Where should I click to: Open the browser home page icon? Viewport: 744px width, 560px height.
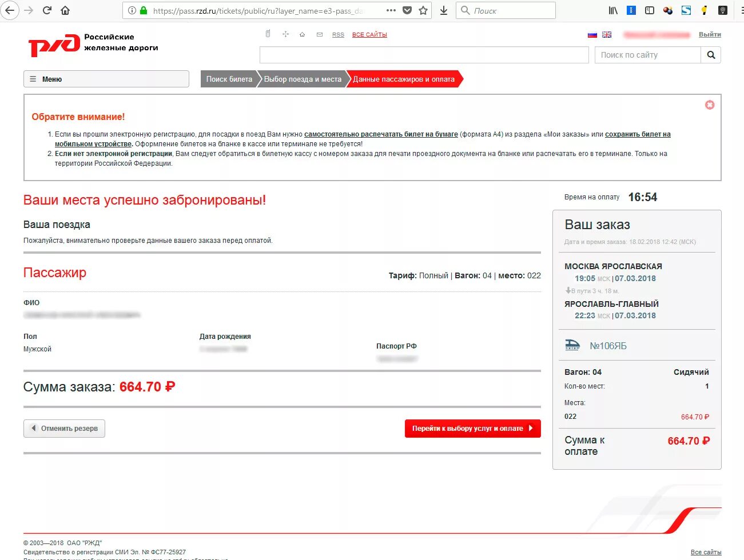pos(65,10)
